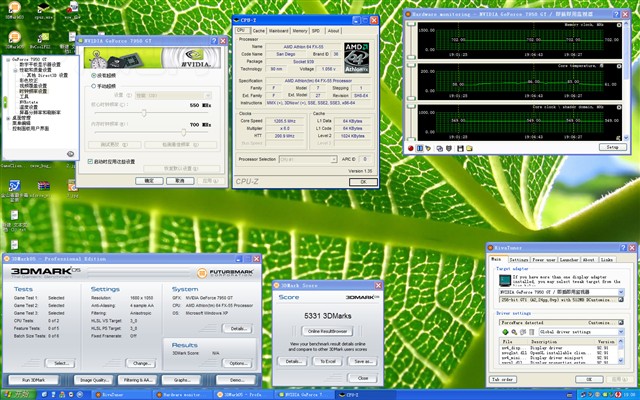Export score To Excel
640x400 pixels.
click(327, 361)
